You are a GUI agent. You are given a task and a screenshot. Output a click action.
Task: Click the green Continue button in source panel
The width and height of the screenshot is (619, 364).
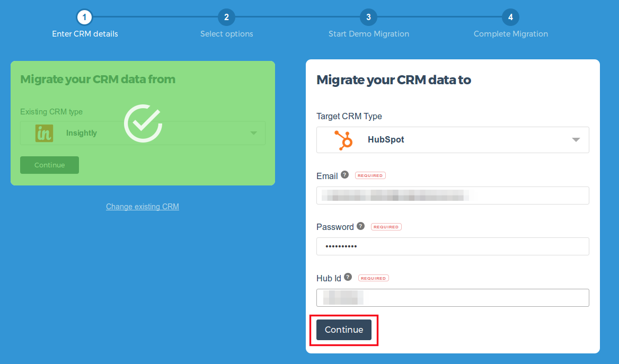click(x=49, y=165)
